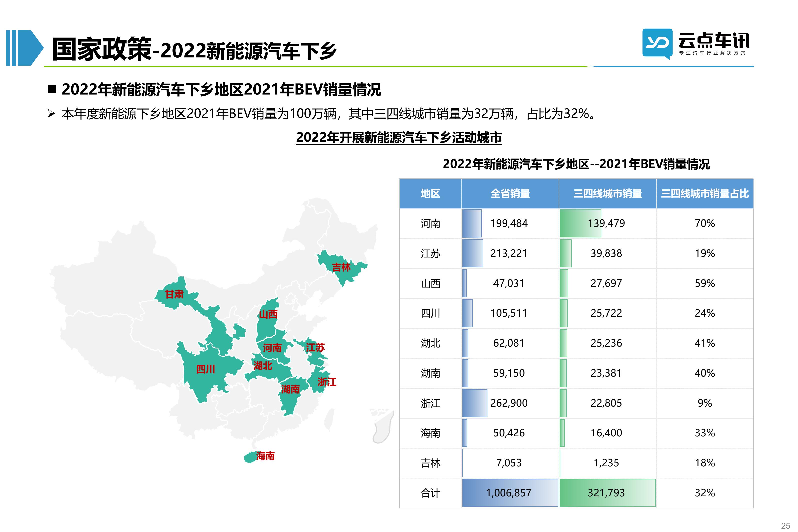798x532 pixels.
Task: Select the value 27,697
Action: coord(606,283)
